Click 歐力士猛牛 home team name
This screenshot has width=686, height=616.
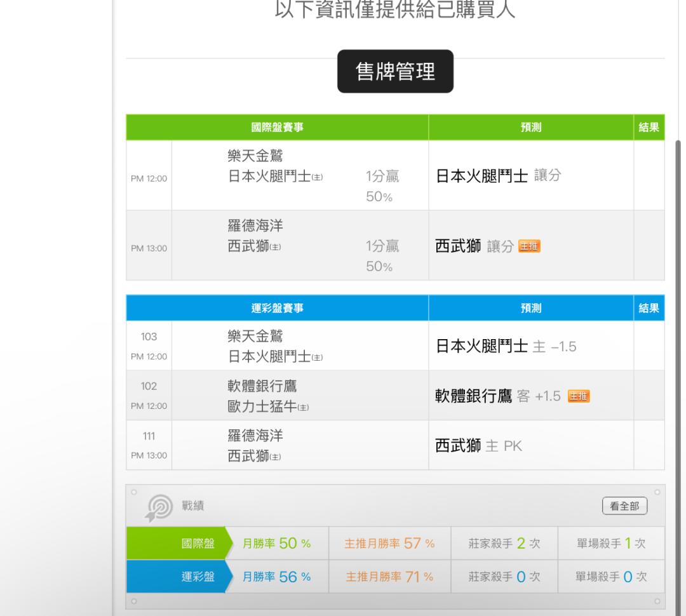(262, 406)
